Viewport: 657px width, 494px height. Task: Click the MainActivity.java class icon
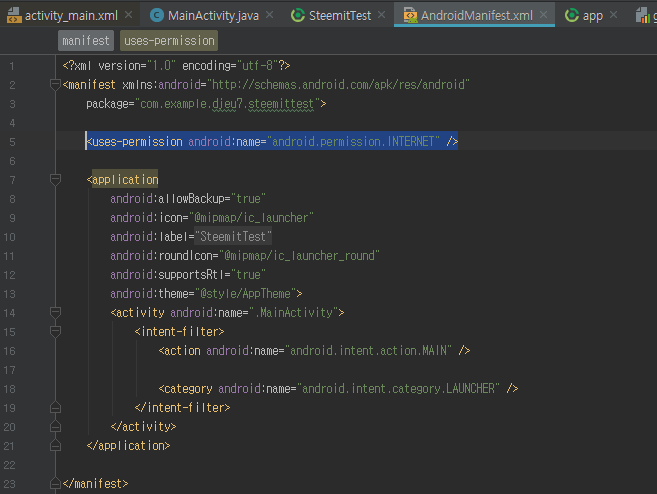[x=157, y=15]
